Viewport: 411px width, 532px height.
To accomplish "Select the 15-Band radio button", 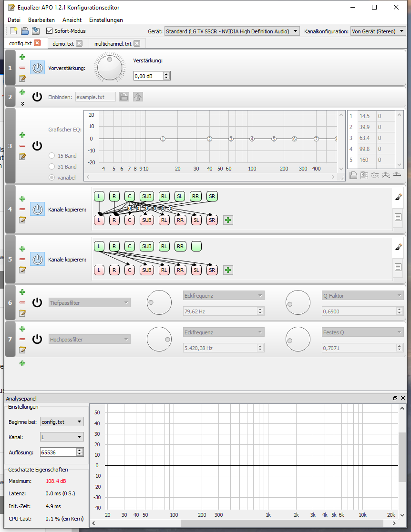I will pos(51,156).
